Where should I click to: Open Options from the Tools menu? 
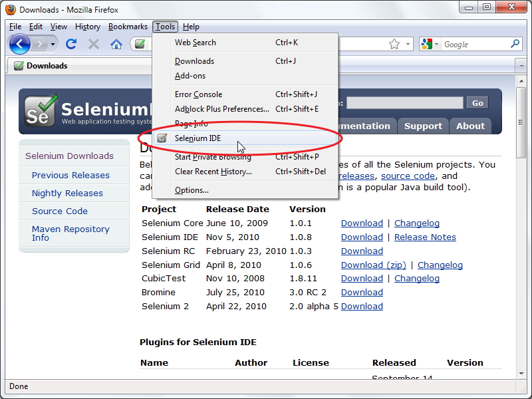point(245,190)
